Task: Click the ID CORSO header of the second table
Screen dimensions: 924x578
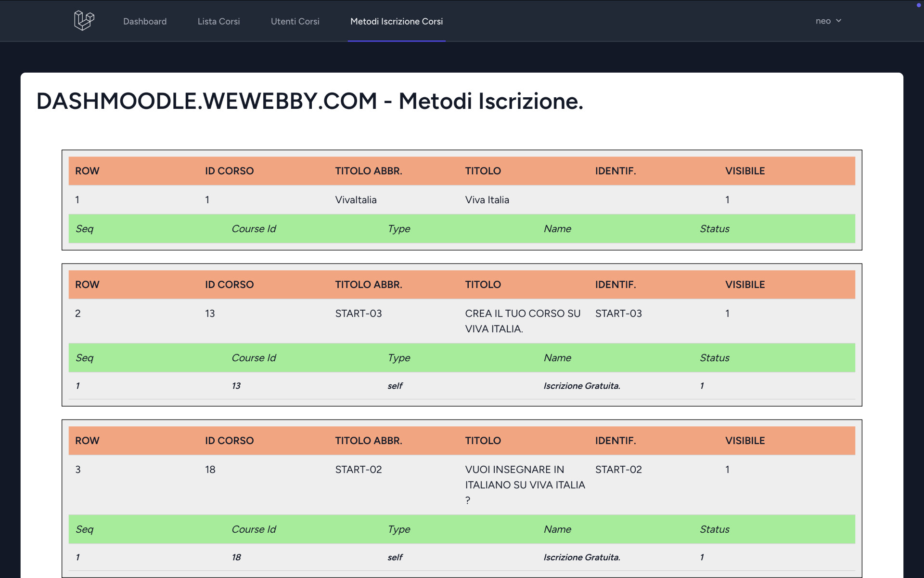Action: (x=229, y=284)
